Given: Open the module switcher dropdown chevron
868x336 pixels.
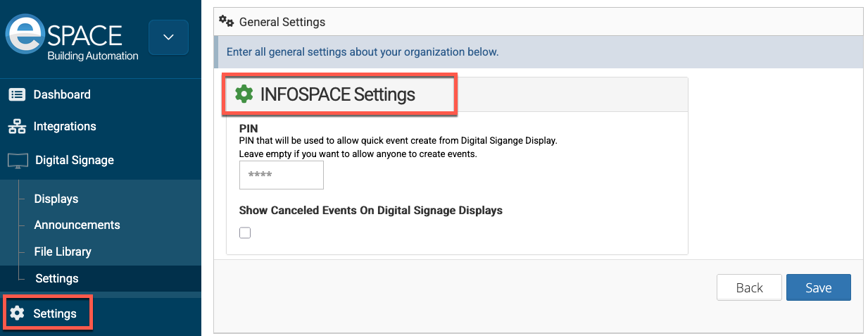Looking at the screenshot, I should 168,37.
